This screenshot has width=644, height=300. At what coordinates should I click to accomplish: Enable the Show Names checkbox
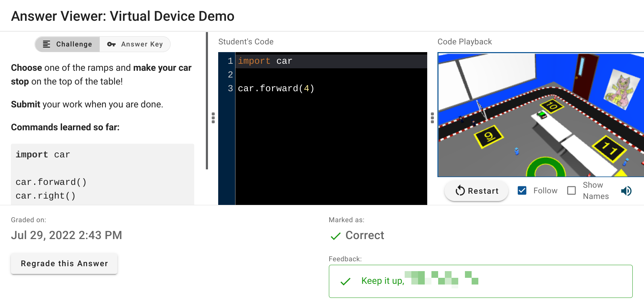[x=571, y=190]
